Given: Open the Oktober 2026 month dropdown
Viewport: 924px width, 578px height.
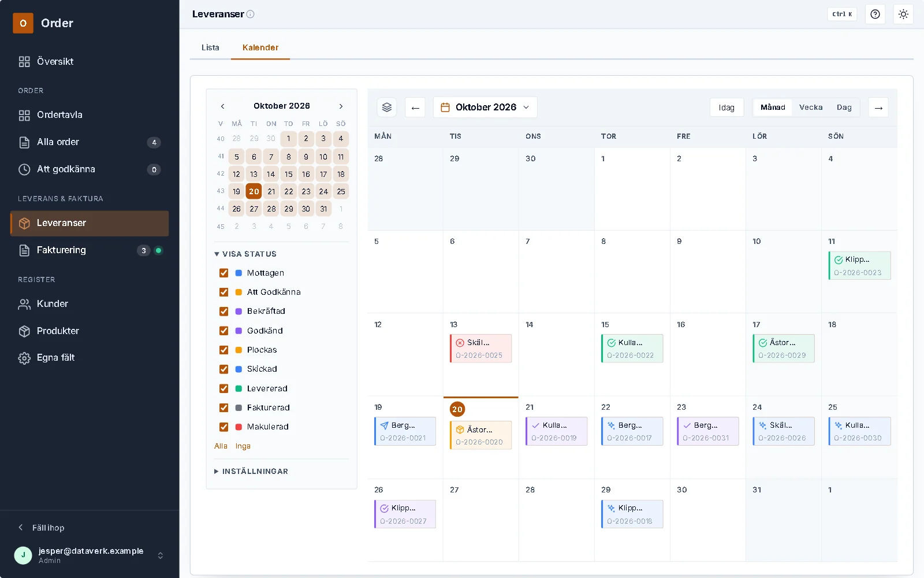Looking at the screenshot, I should 485,108.
